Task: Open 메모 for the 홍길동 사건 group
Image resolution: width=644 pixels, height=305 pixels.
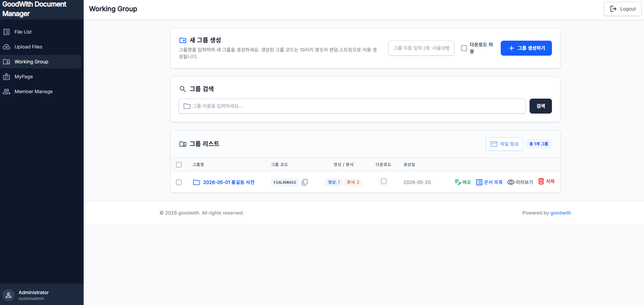Action: pyautogui.click(x=463, y=182)
